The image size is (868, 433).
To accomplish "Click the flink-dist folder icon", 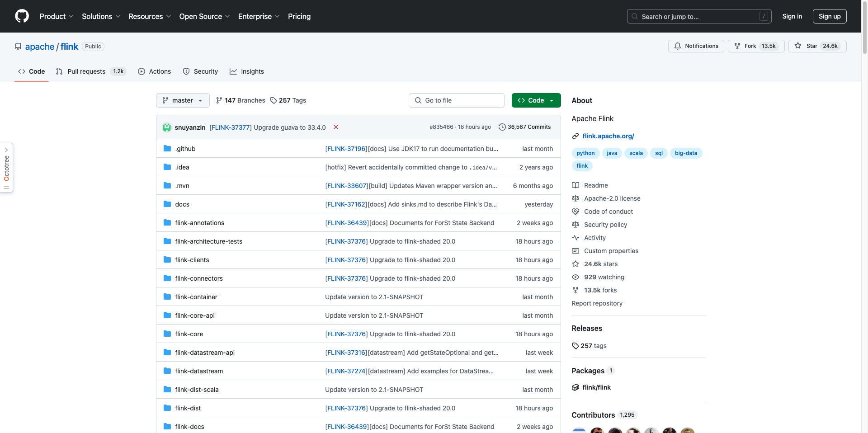I will [x=167, y=408].
